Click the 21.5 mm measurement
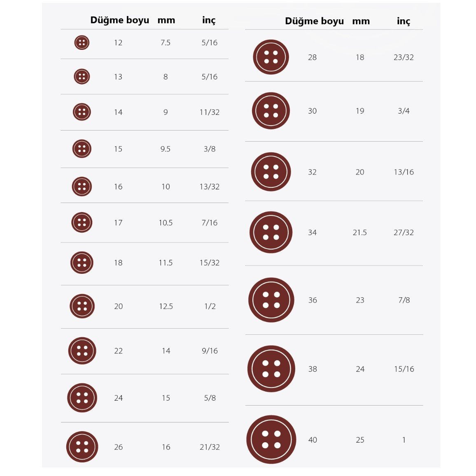The image size is (476, 476). pos(359,233)
